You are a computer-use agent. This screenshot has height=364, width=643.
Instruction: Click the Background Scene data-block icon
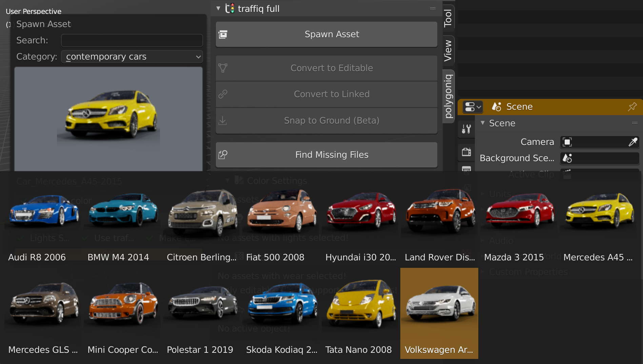[567, 158]
